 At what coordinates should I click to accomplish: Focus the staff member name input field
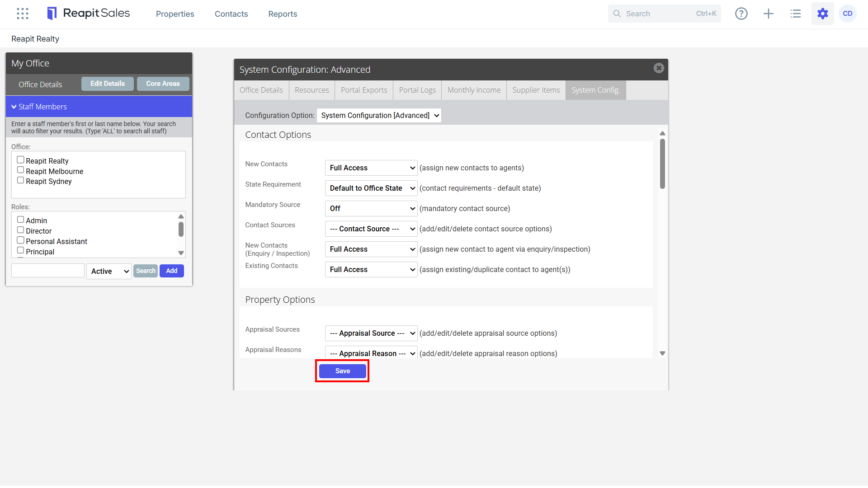point(48,271)
